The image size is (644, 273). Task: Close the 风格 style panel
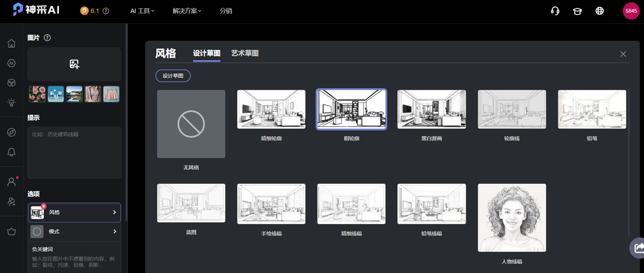click(623, 54)
